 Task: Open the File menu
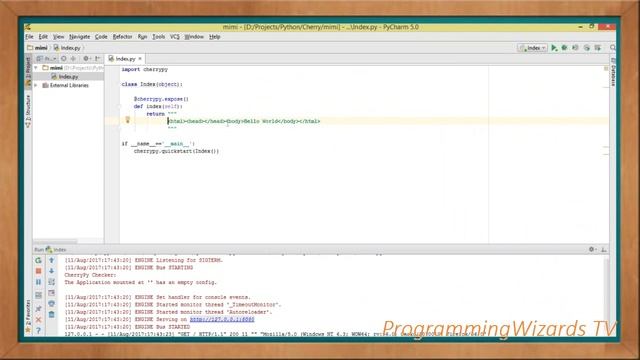pos(29,37)
